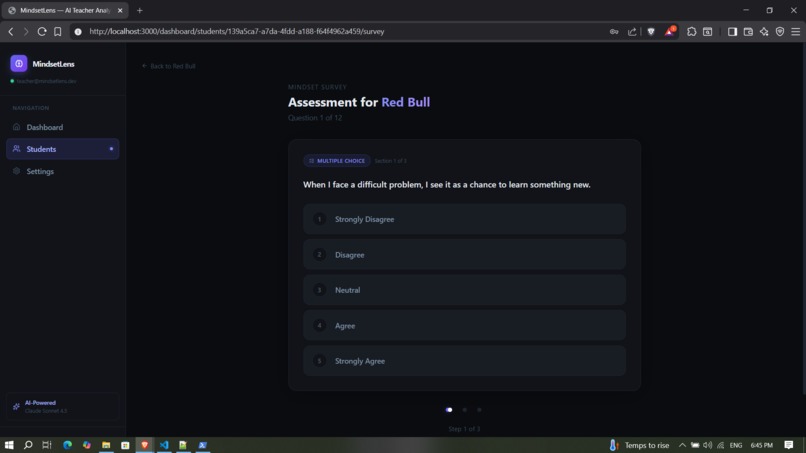Go back via Back to Red Bull link

(169, 66)
